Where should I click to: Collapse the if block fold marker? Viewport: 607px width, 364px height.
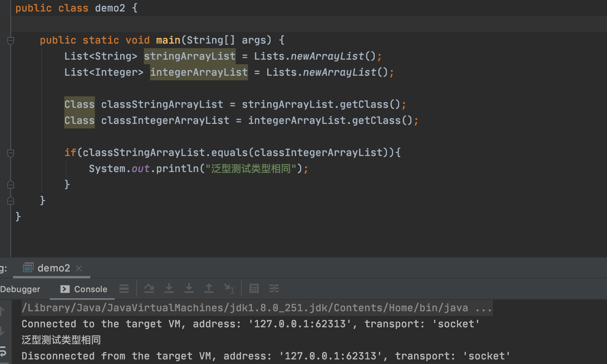pyautogui.click(x=11, y=153)
